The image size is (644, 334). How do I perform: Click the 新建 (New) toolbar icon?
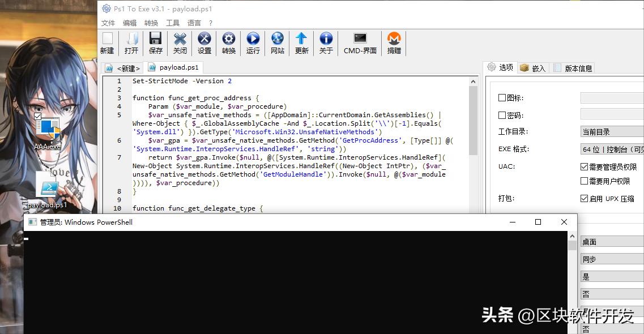(107, 39)
